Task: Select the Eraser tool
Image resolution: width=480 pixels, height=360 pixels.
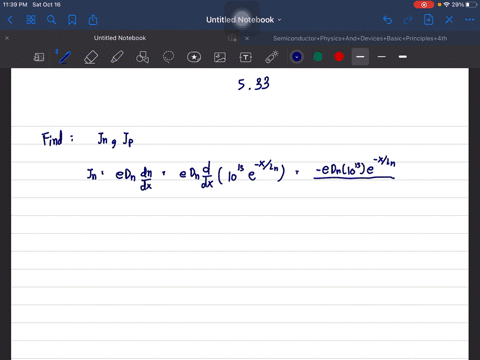Action: [91, 57]
